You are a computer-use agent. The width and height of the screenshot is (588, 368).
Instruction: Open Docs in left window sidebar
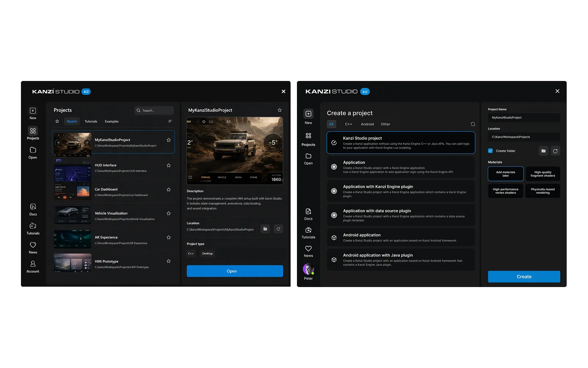click(x=33, y=209)
